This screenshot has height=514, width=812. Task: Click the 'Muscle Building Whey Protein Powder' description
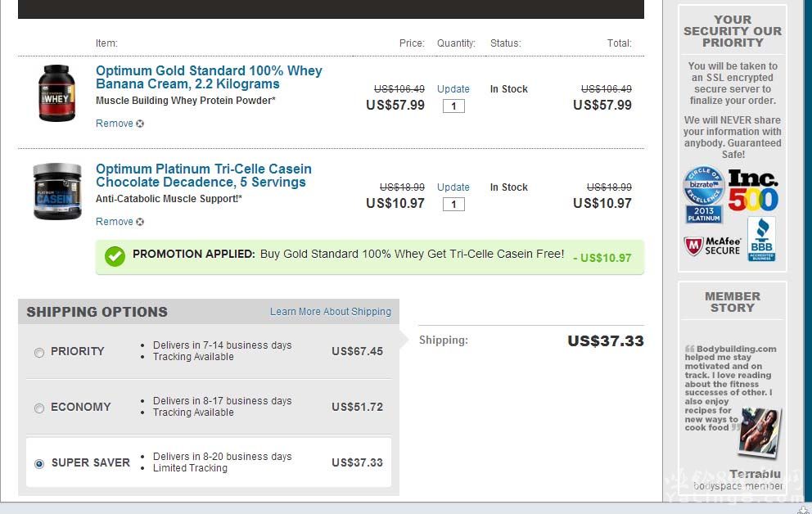185,101
